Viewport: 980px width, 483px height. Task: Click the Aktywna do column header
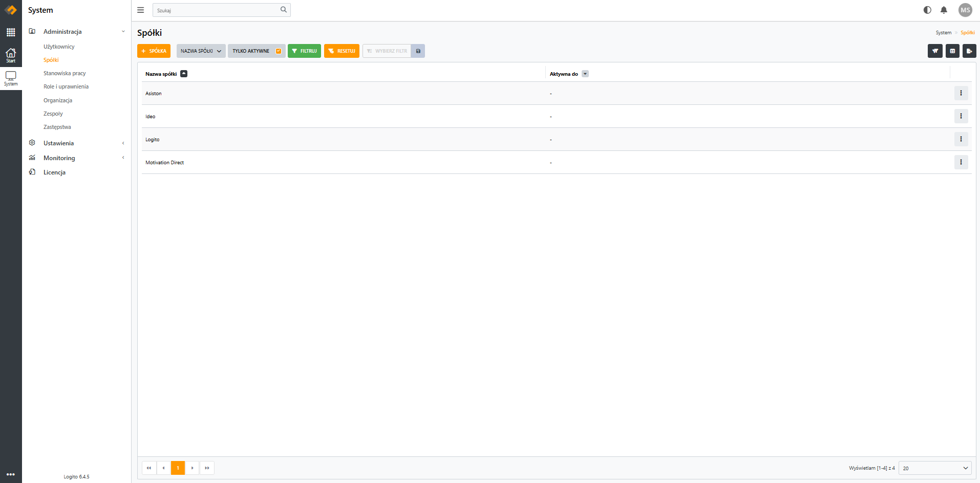pyautogui.click(x=564, y=74)
